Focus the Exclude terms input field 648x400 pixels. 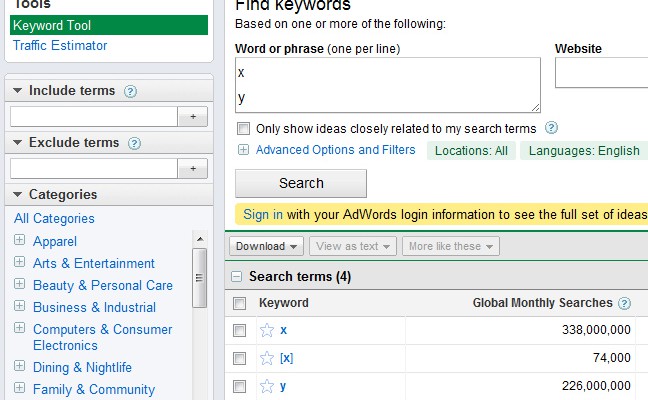pos(94,169)
